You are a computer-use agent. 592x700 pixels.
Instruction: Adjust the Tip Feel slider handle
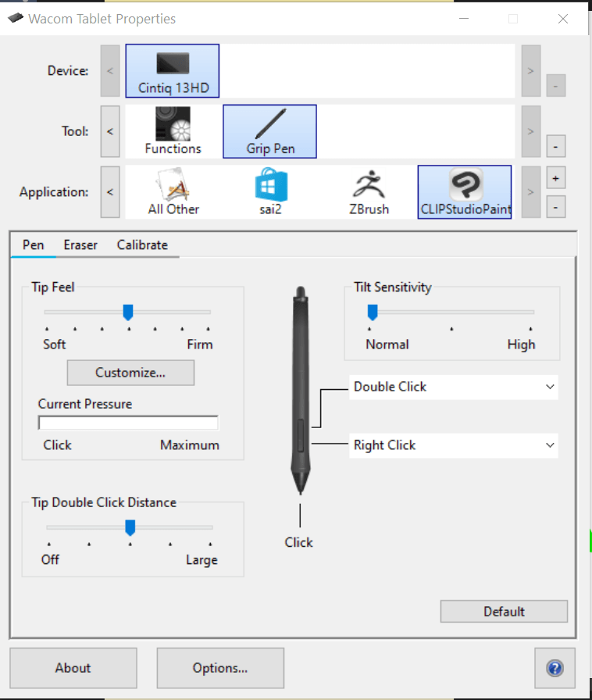tap(128, 312)
